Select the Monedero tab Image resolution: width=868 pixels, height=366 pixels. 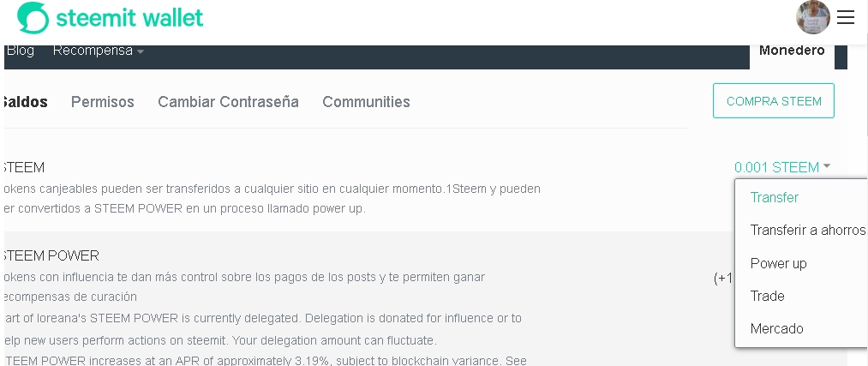[792, 51]
